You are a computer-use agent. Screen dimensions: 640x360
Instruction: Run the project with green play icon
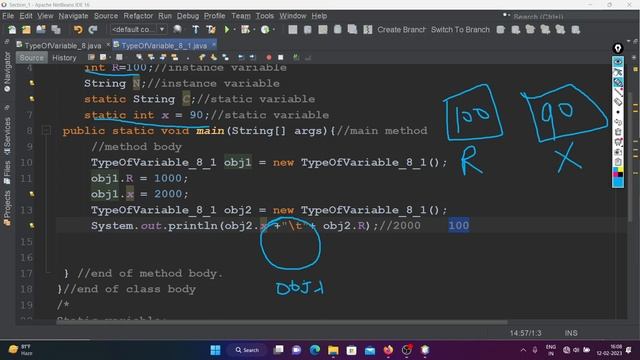(227, 29)
